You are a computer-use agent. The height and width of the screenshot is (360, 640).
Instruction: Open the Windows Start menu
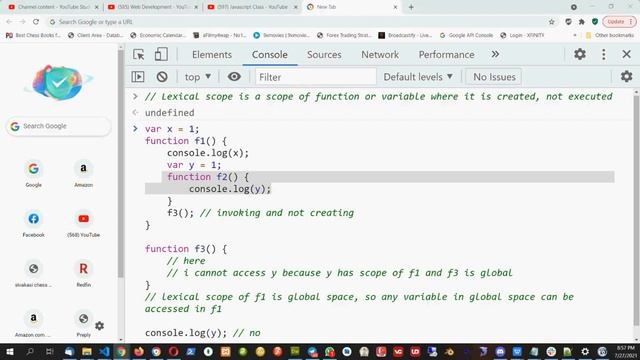pyautogui.click(x=10, y=351)
